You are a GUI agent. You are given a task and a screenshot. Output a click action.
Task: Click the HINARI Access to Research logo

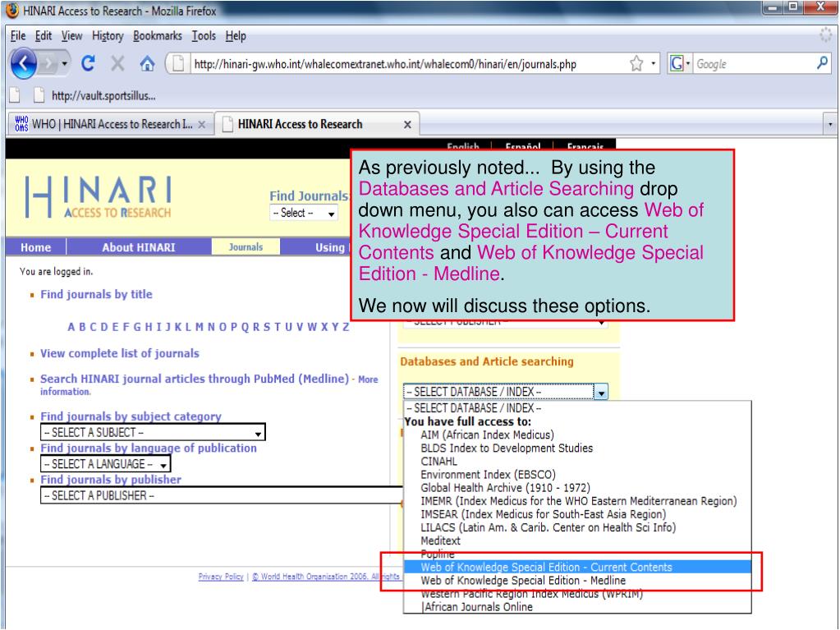99,197
